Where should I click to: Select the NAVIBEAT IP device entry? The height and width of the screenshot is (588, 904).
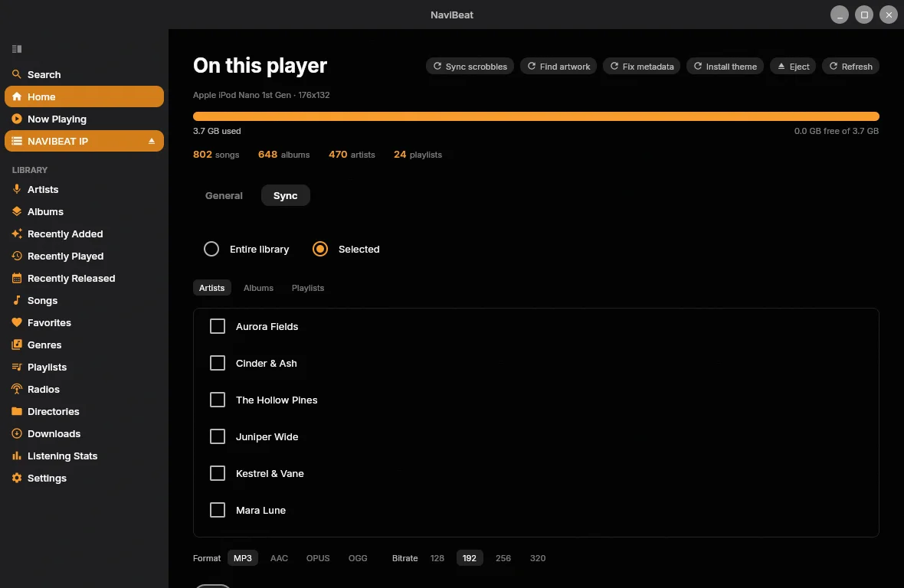pyautogui.click(x=84, y=141)
